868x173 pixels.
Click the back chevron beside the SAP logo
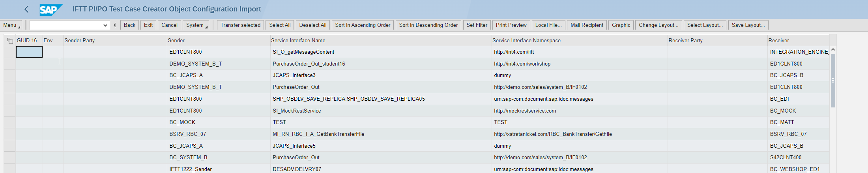[x=26, y=9]
